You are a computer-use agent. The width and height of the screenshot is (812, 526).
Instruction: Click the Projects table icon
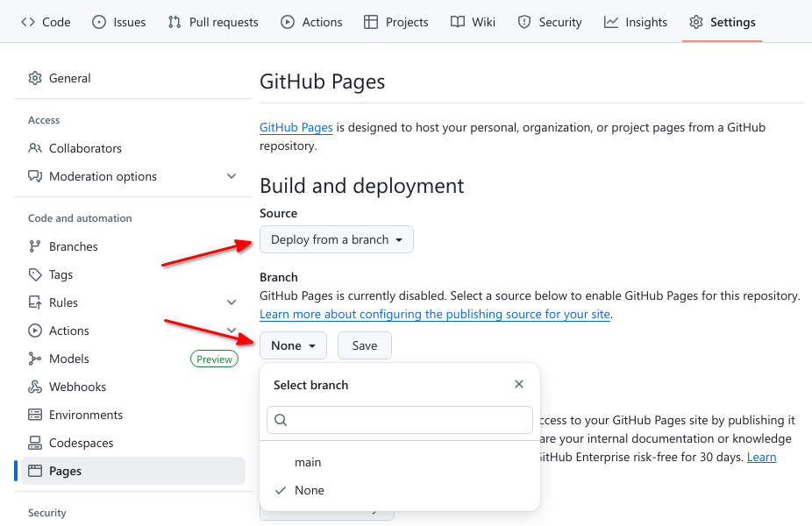371,22
